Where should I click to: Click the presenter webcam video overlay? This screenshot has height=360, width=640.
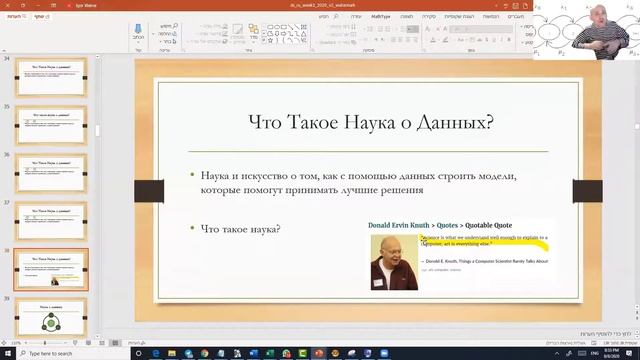tap(587, 30)
